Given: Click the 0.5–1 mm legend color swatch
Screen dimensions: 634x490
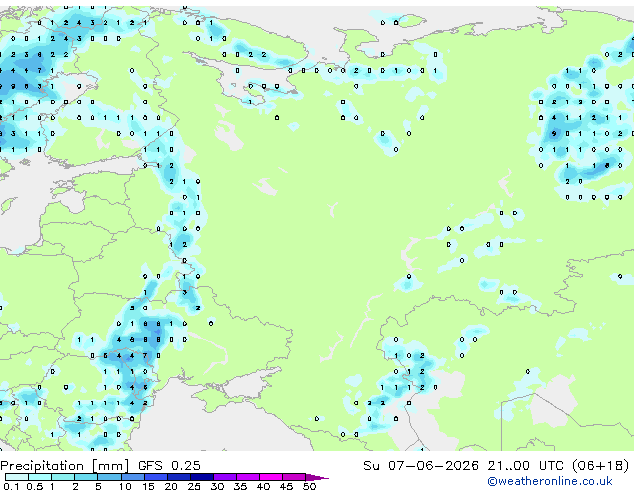Looking at the screenshot, I should [40, 477].
